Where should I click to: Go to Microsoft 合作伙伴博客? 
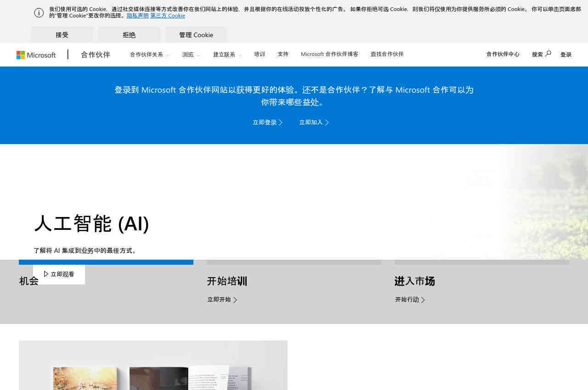tap(329, 54)
